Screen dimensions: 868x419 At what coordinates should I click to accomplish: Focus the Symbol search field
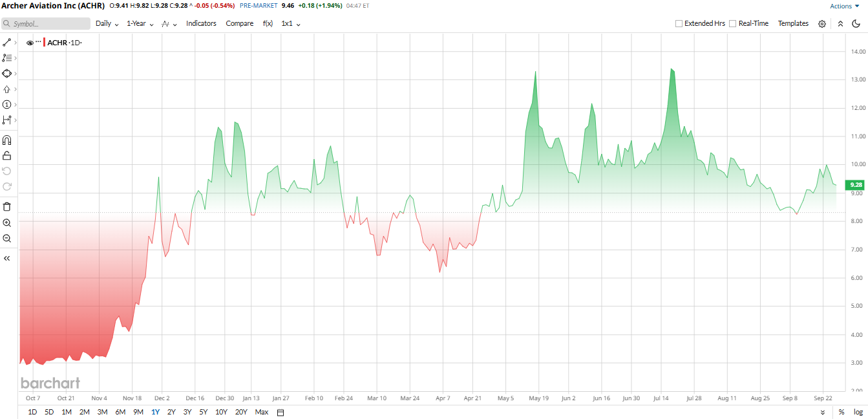[x=45, y=23]
